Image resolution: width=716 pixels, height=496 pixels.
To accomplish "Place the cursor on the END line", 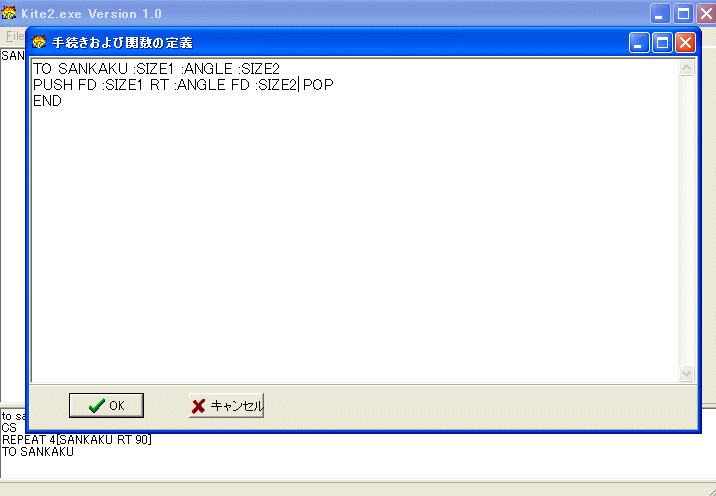I will click(47, 101).
